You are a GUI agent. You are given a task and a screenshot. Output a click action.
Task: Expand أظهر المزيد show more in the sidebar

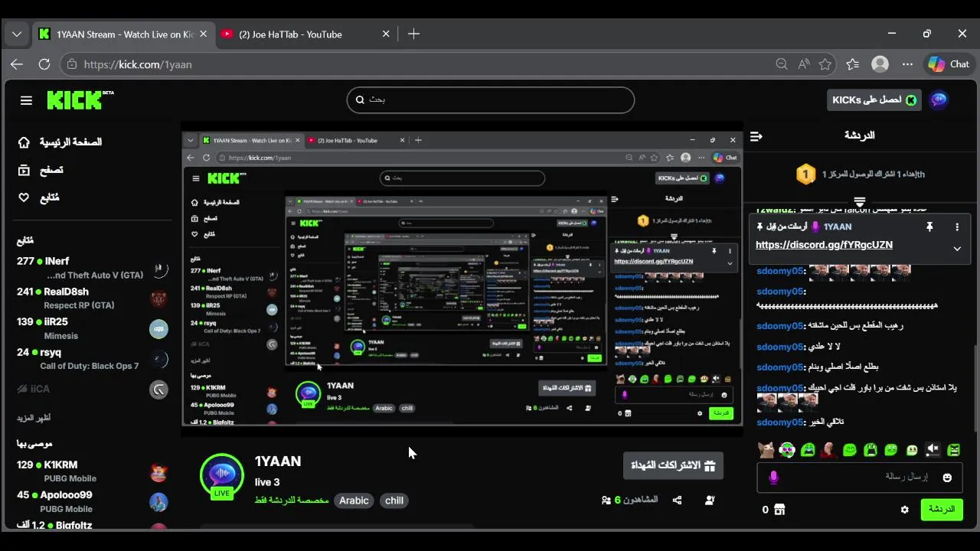point(34,418)
